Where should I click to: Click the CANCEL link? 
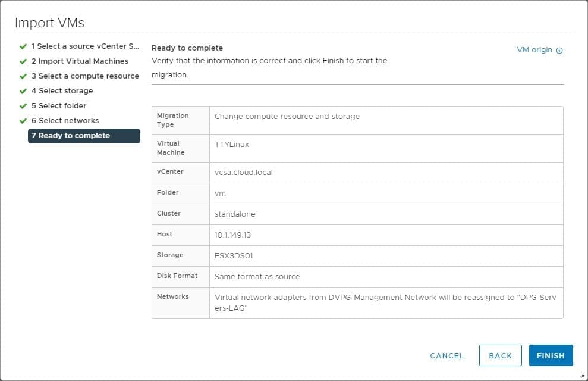446,355
